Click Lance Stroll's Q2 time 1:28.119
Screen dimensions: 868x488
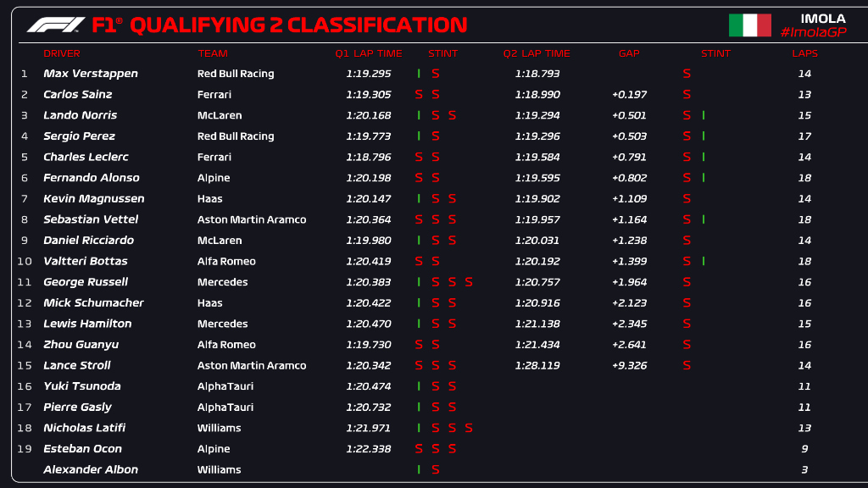tap(537, 365)
